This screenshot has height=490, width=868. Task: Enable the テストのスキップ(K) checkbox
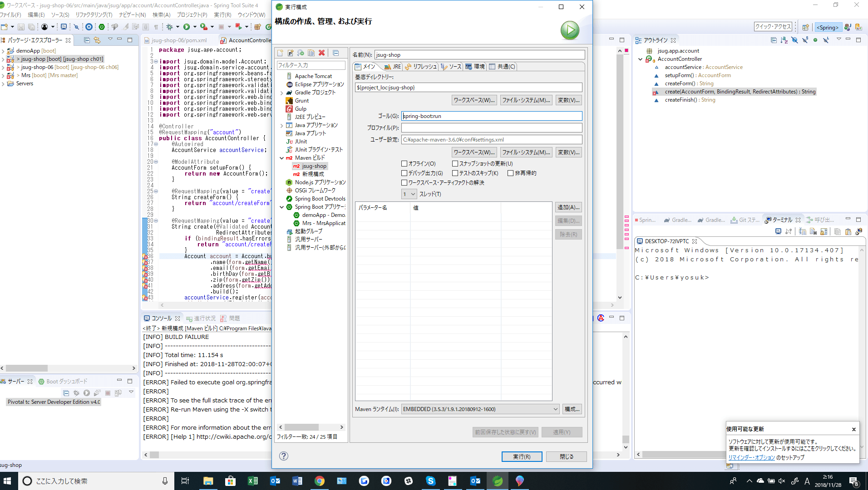pyautogui.click(x=455, y=173)
